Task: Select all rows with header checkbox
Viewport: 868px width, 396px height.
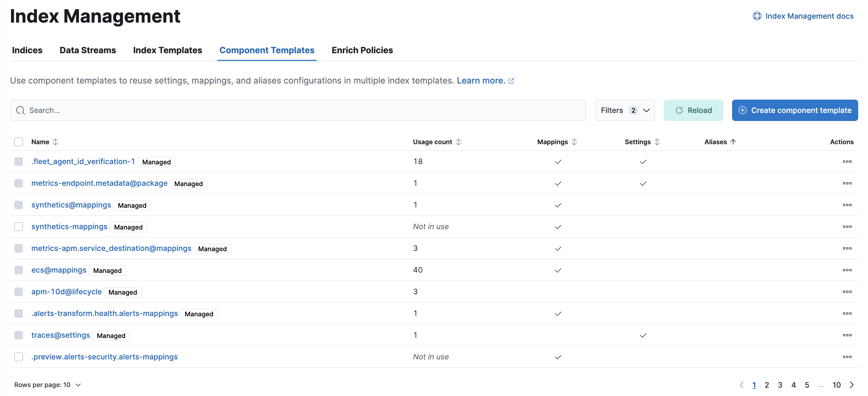Action: (18, 142)
